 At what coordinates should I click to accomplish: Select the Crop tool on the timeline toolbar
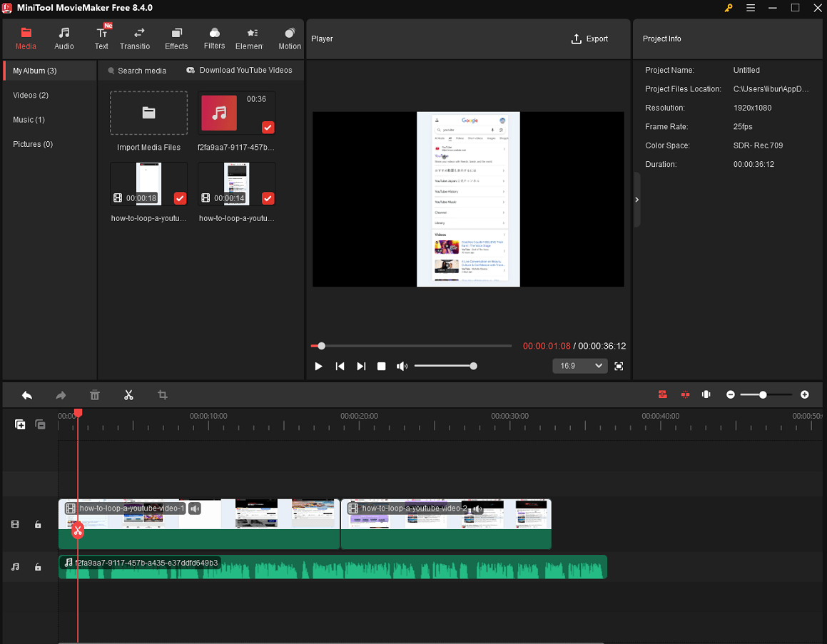pyautogui.click(x=162, y=394)
